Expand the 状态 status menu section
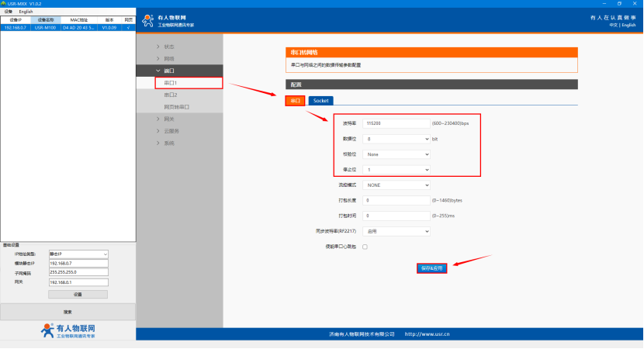Screen dimensions: 644x349 [169, 47]
